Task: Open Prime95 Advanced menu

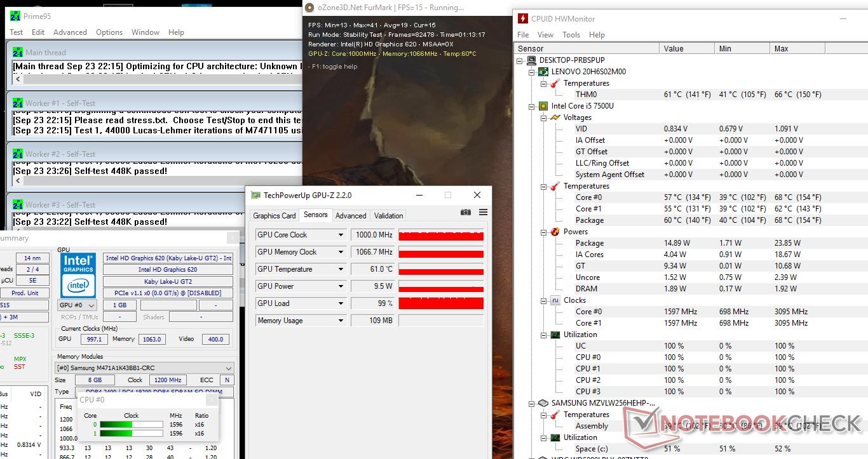Action: pyautogui.click(x=70, y=32)
